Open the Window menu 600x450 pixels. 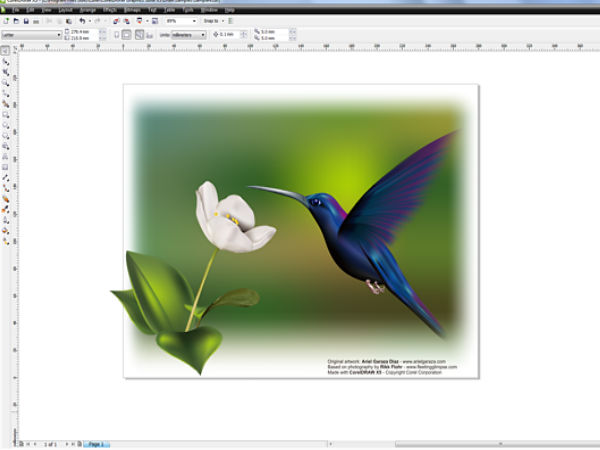[209, 10]
